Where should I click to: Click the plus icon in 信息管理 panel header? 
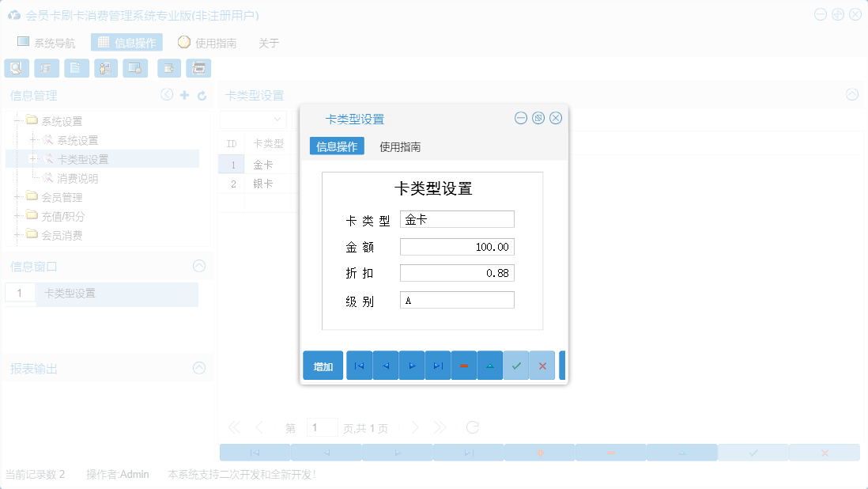coord(183,94)
